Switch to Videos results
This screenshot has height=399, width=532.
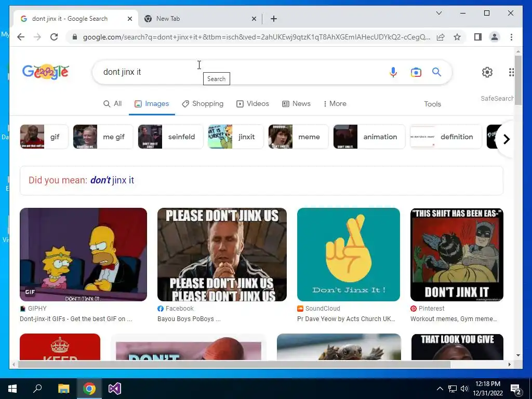click(253, 103)
